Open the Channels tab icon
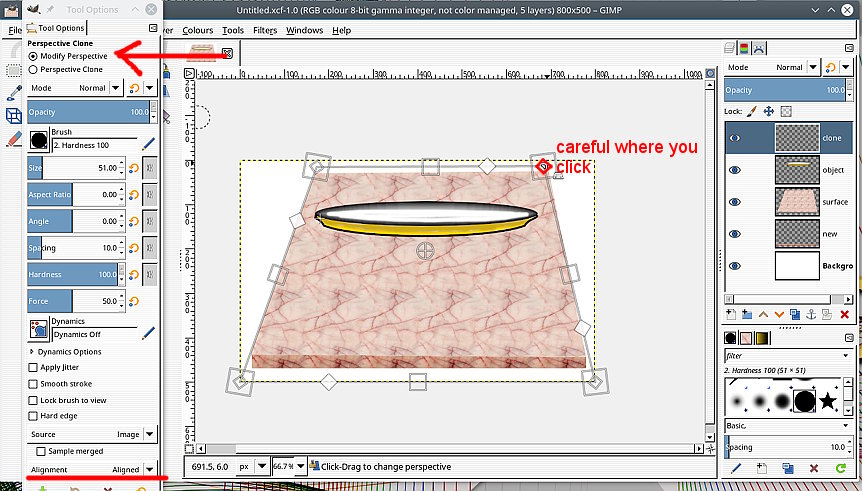The height and width of the screenshot is (491, 862). [x=744, y=47]
